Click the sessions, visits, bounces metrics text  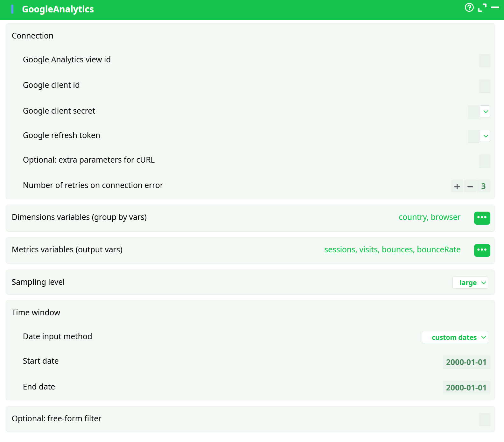click(x=392, y=250)
